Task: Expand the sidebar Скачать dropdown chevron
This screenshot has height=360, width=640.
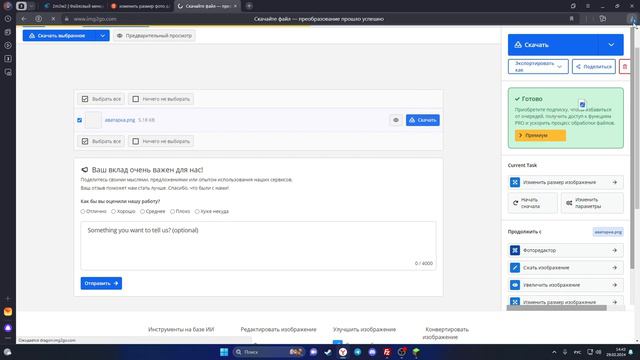Action: [x=611, y=45]
